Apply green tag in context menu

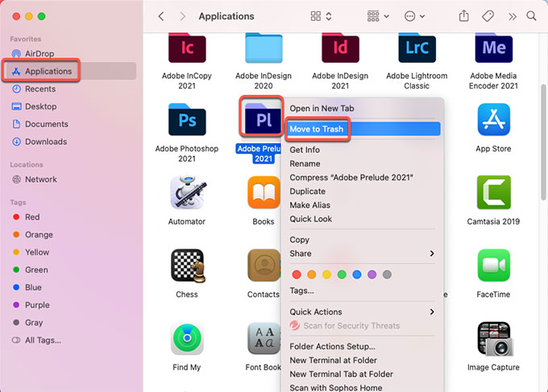(342, 274)
